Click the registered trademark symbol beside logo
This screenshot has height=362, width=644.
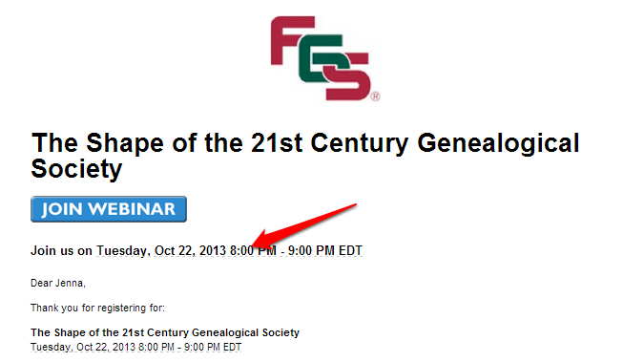(x=375, y=96)
